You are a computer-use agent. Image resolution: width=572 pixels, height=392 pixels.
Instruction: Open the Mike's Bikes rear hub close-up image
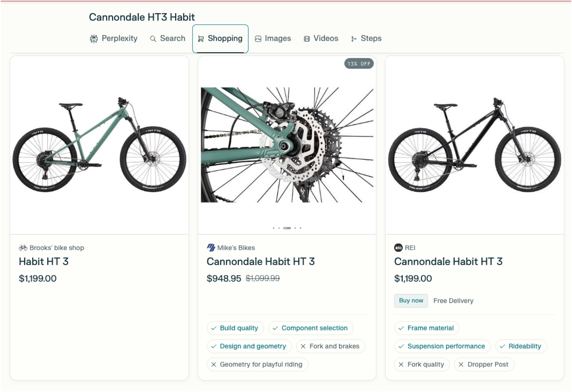point(287,145)
